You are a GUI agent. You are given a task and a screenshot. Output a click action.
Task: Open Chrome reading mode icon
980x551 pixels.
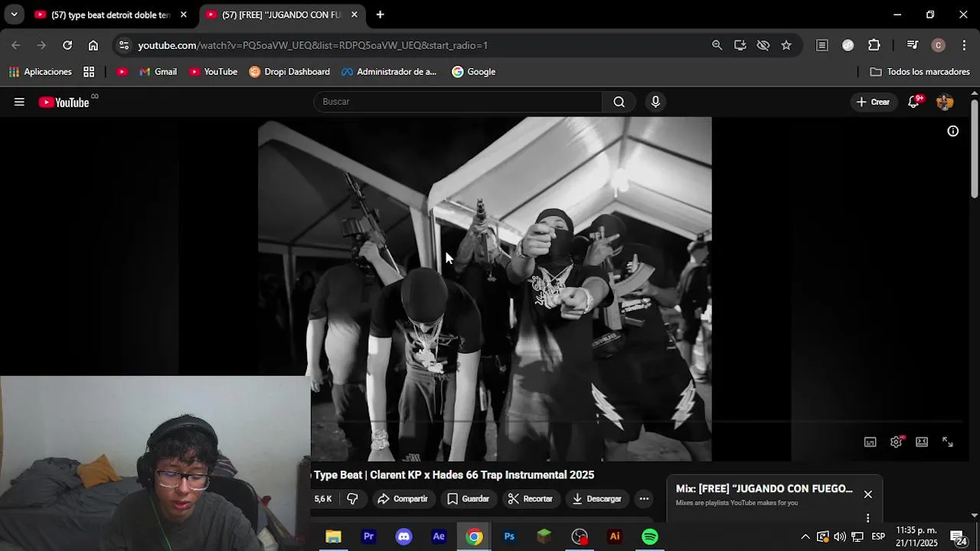coord(822,45)
